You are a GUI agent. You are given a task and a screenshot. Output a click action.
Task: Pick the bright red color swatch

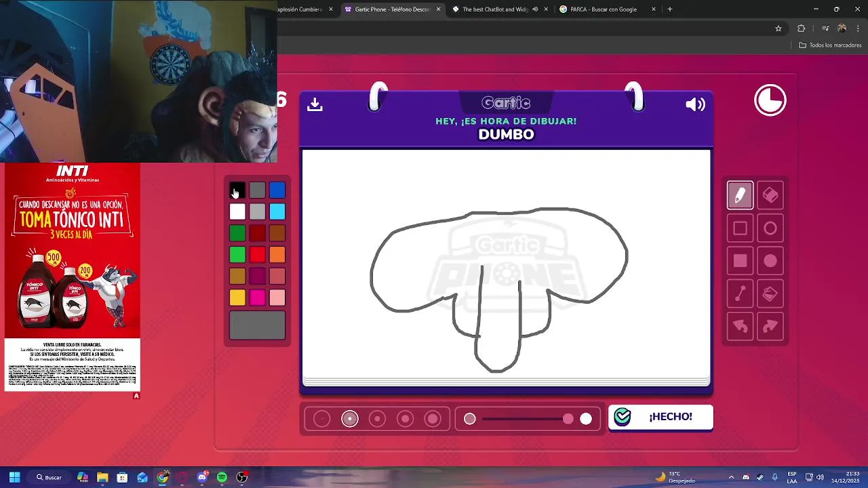tap(257, 255)
